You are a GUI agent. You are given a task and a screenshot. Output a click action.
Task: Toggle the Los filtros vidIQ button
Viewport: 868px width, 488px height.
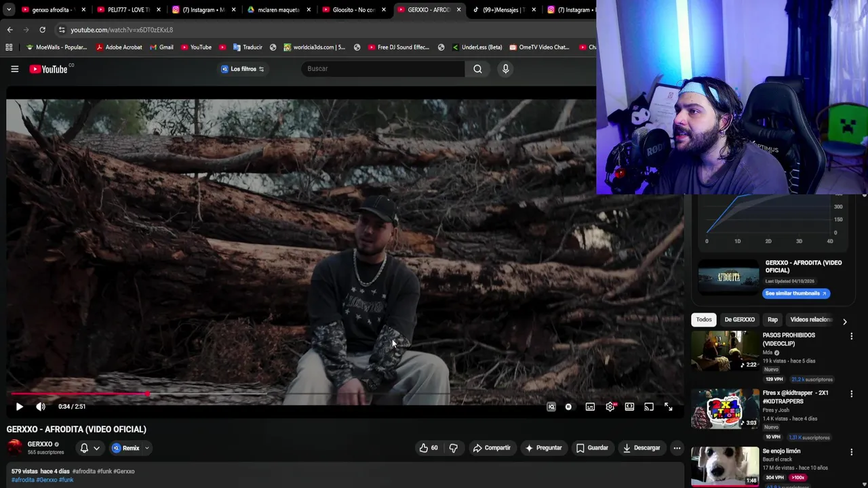pos(243,68)
